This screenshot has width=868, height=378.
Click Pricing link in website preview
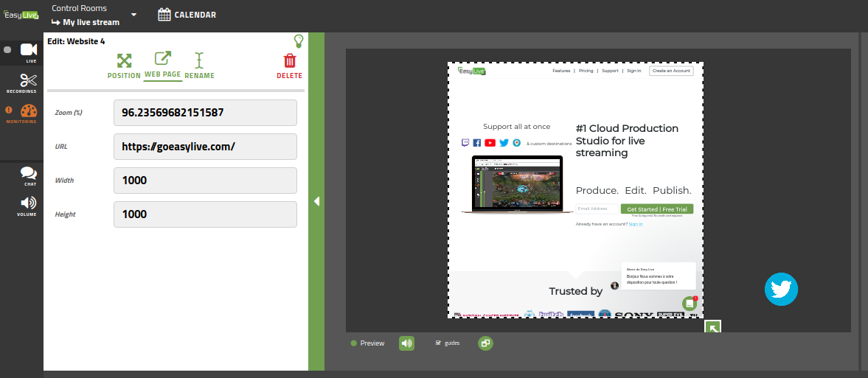click(586, 71)
